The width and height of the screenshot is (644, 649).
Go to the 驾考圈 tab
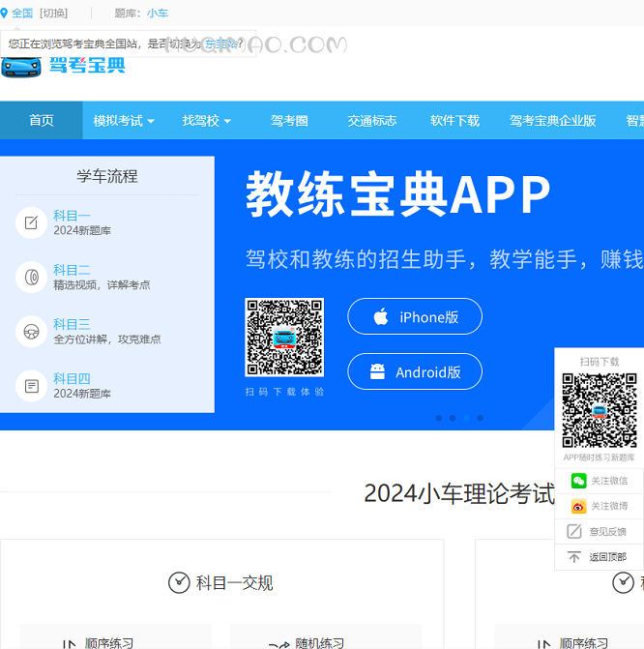coord(289,121)
